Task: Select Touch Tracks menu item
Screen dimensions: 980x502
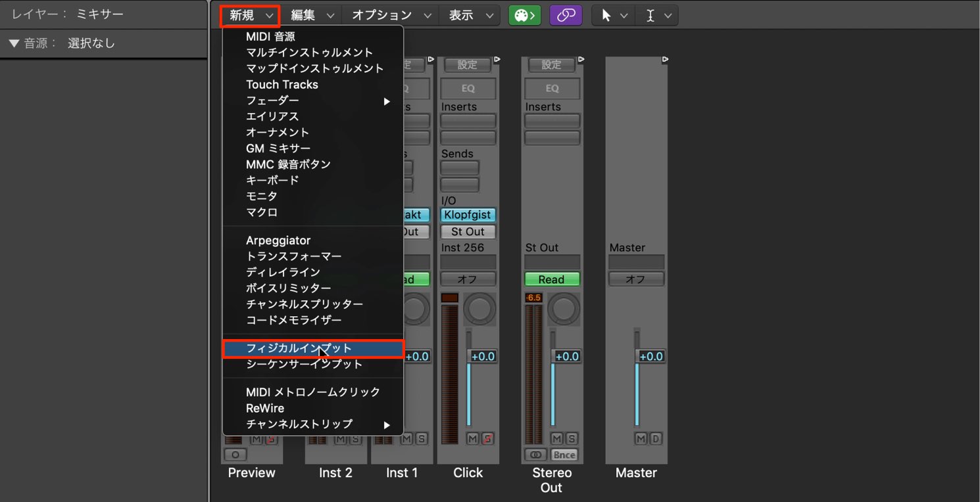Action: [x=313, y=84]
